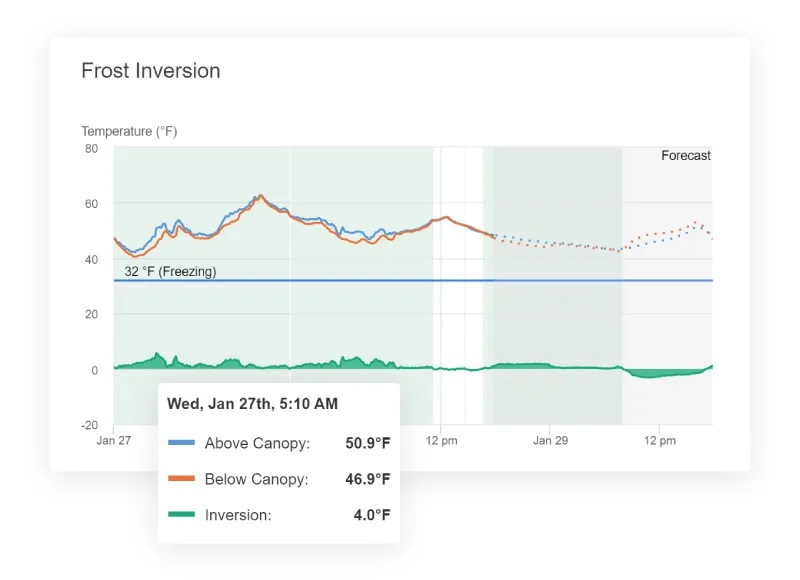
Task: Click the green Inversion legend swatch
Action: [x=181, y=515]
